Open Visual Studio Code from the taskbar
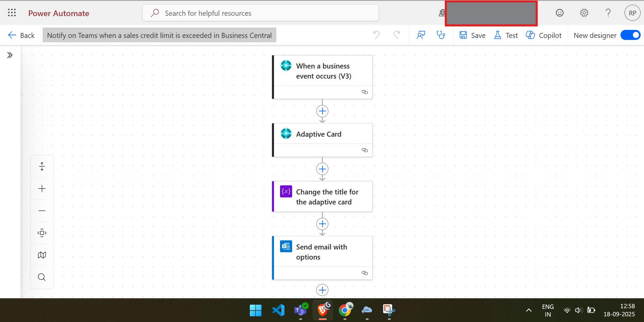 tap(278, 310)
